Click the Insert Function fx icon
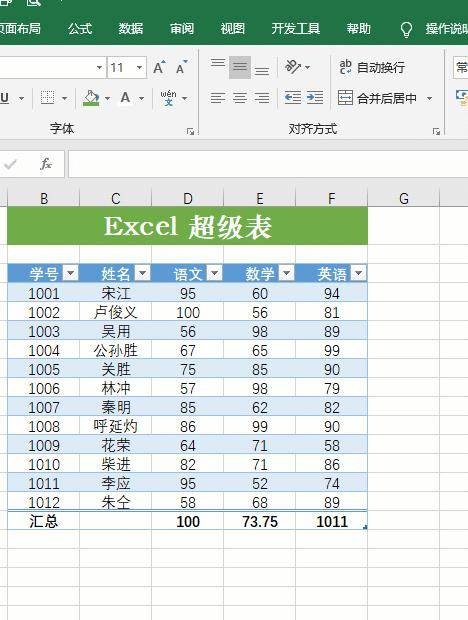468x620 pixels. coord(46,164)
